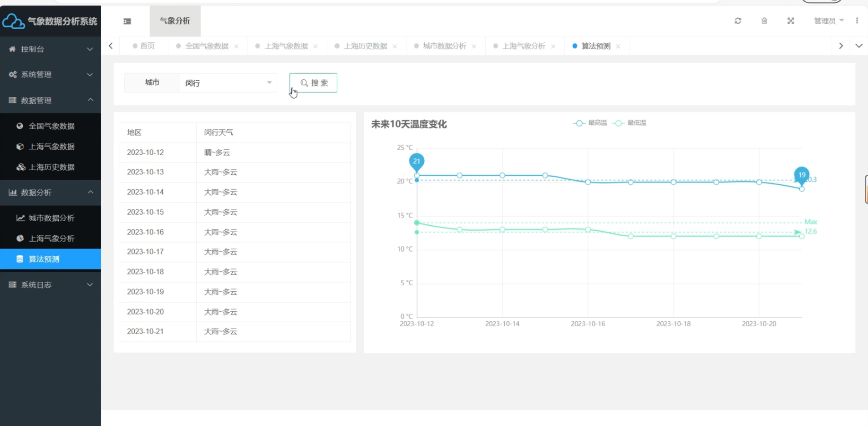Toggle the 最高温 legend series

coord(590,123)
